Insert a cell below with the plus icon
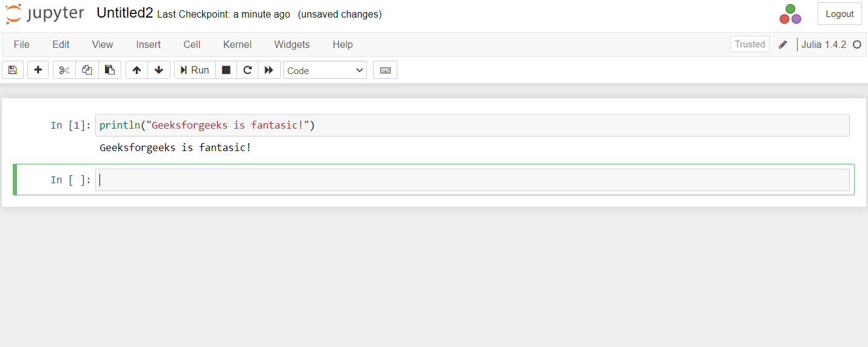 (x=38, y=70)
